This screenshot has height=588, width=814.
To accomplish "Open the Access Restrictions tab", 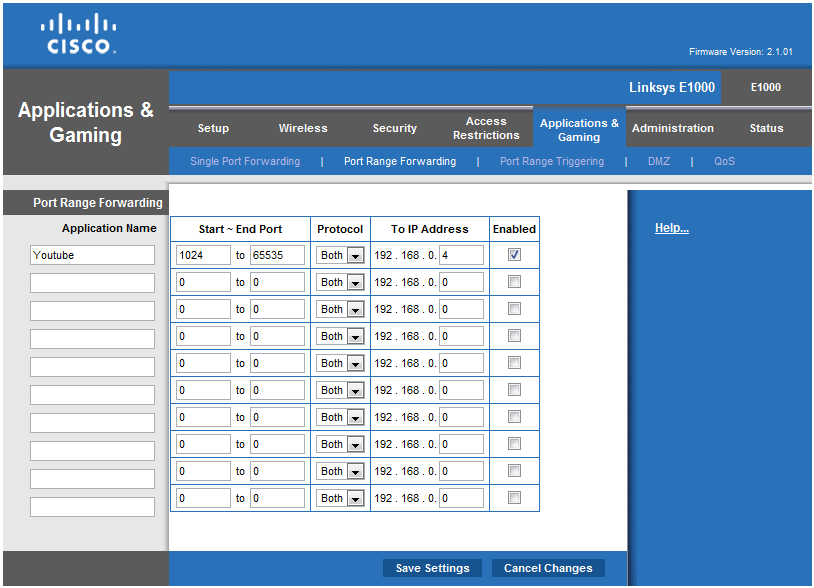I will point(486,128).
